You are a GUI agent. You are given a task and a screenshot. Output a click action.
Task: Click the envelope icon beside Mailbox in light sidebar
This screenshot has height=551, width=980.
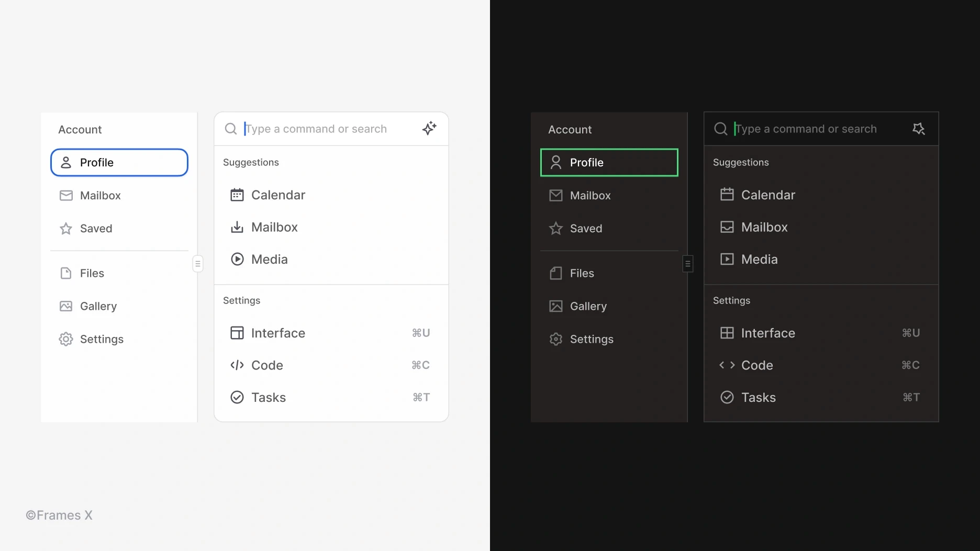coord(66,195)
